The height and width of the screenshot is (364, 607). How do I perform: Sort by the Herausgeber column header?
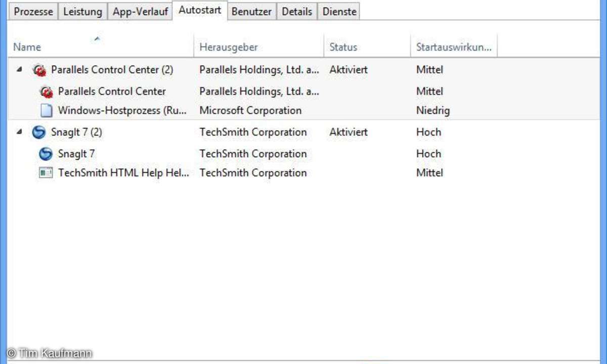(x=259, y=45)
